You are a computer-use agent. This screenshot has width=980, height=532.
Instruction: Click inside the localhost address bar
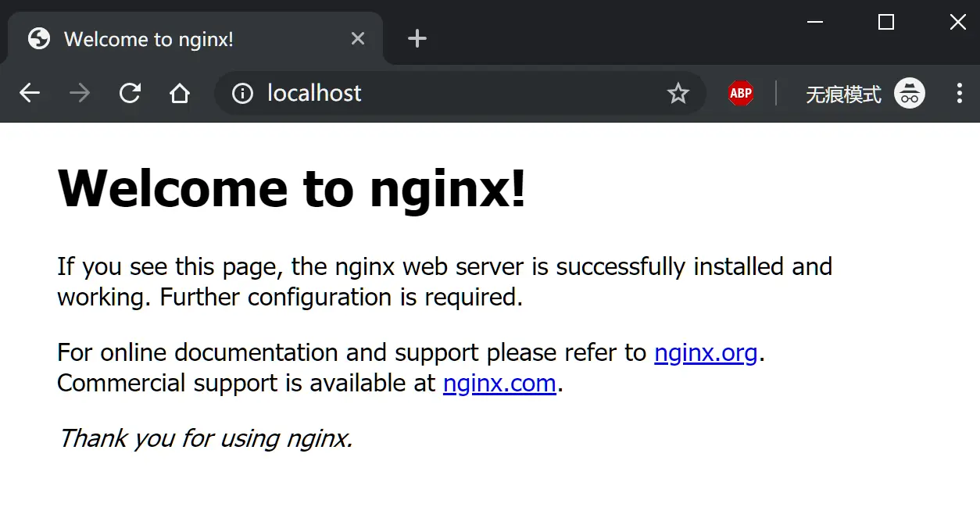tap(391, 93)
